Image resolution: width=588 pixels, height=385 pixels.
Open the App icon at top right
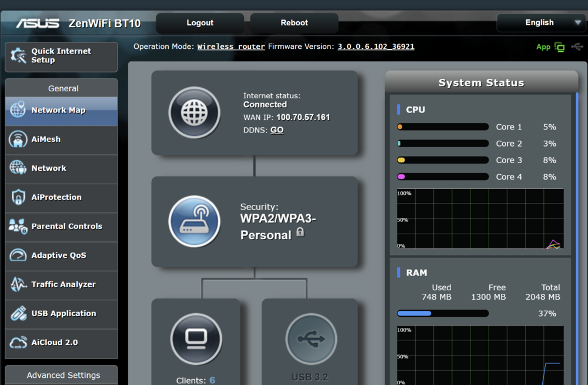pos(560,47)
